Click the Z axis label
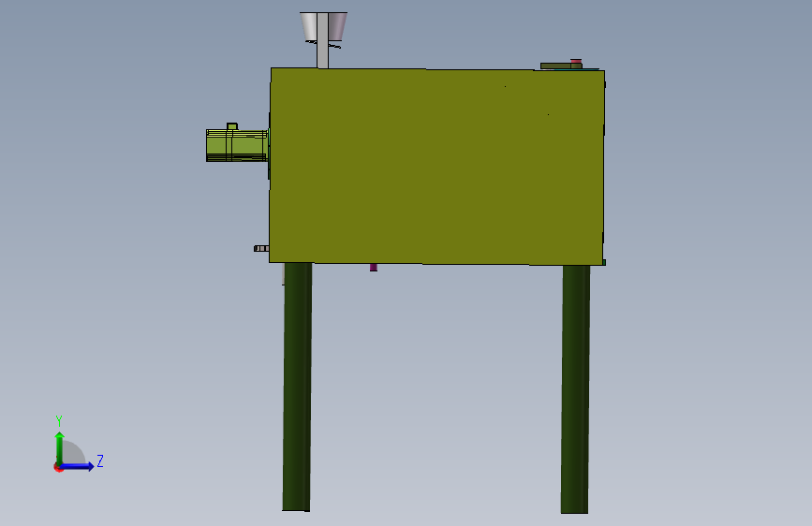The height and width of the screenshot is (526, 812). (x=100, y=460)
